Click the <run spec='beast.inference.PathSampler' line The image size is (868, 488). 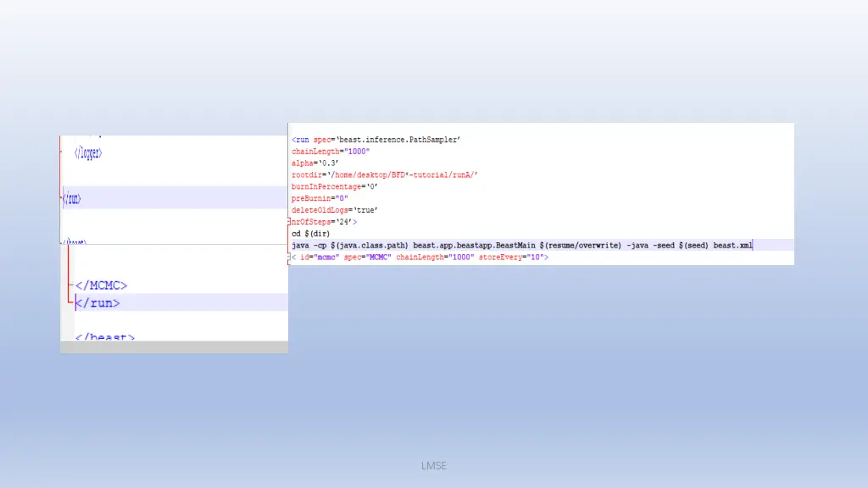(376, 140)
